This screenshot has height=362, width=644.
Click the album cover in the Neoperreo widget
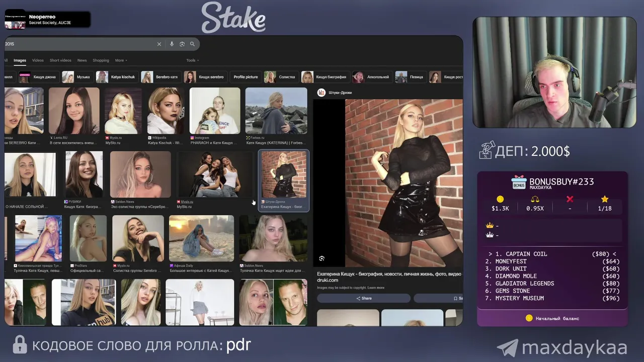click(x=15, y=20)
